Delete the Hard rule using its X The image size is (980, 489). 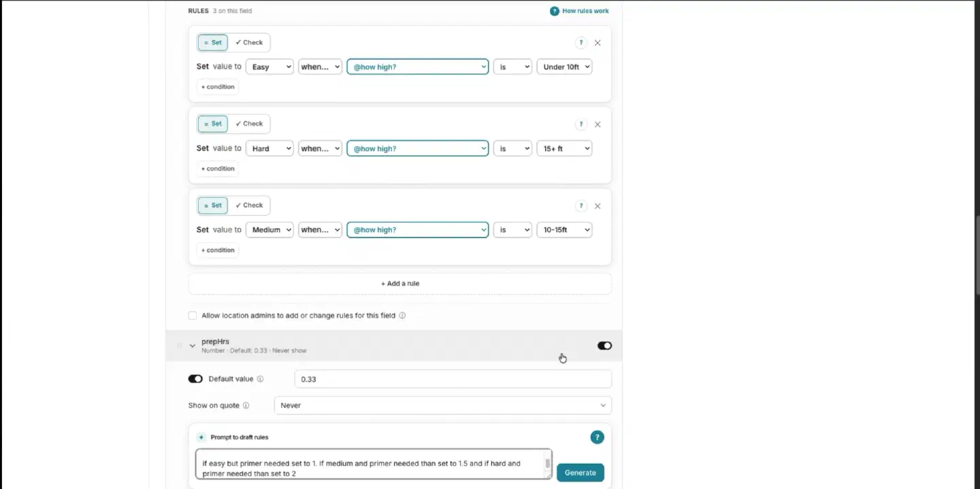click(x=598, y=124)
